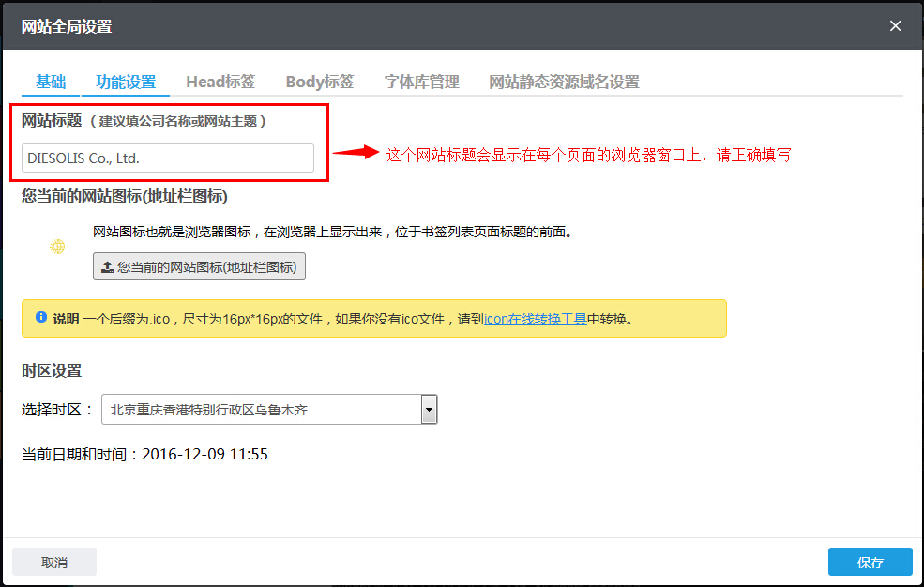Screen dimensions: 924x587
Task: Click the 保存 save button
Action: click(870, 562)
